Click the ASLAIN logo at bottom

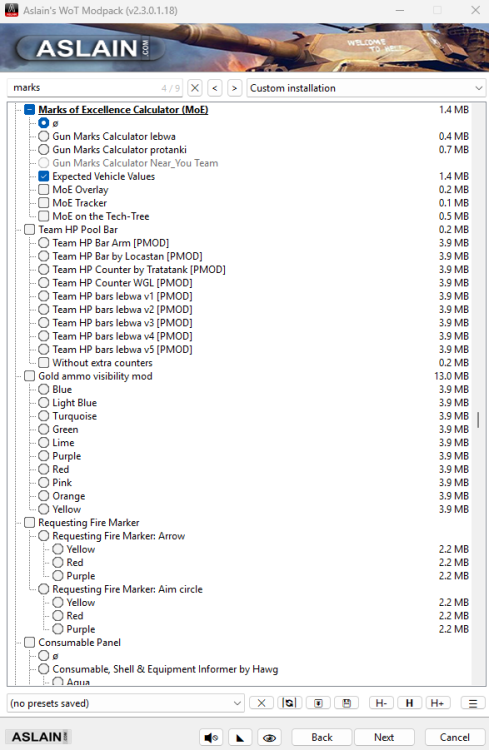38,737
